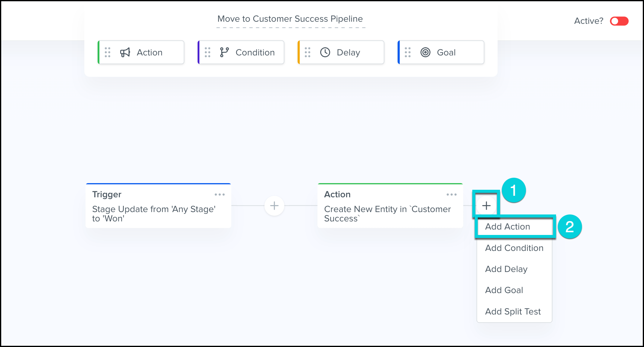Edit the workflow name field
The height and width of the screenshot is (347, 644).
pos(290,19)
